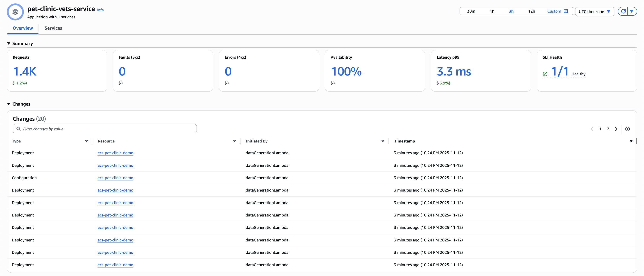Select the Overview tab

[x=23, y=28]
